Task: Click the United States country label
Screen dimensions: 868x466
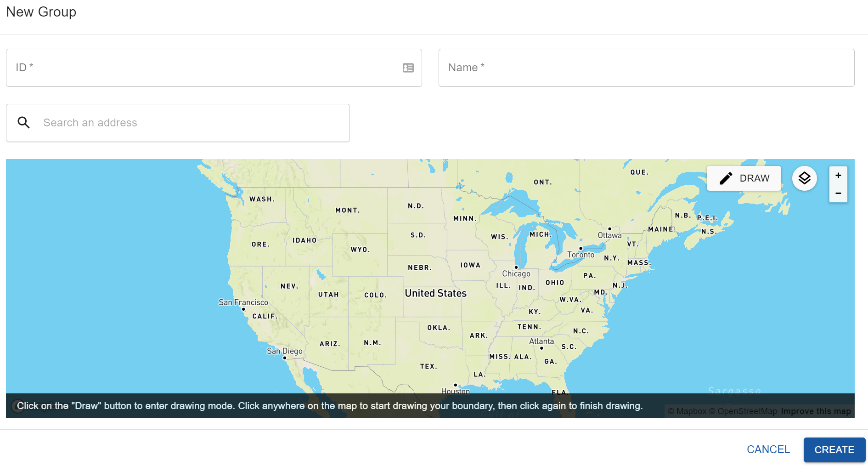Action: tap(435, 293)
